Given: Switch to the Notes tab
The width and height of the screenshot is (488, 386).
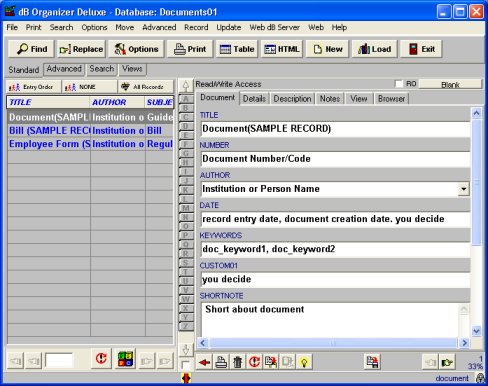Looking at the screenshot, I should [330, 99].
